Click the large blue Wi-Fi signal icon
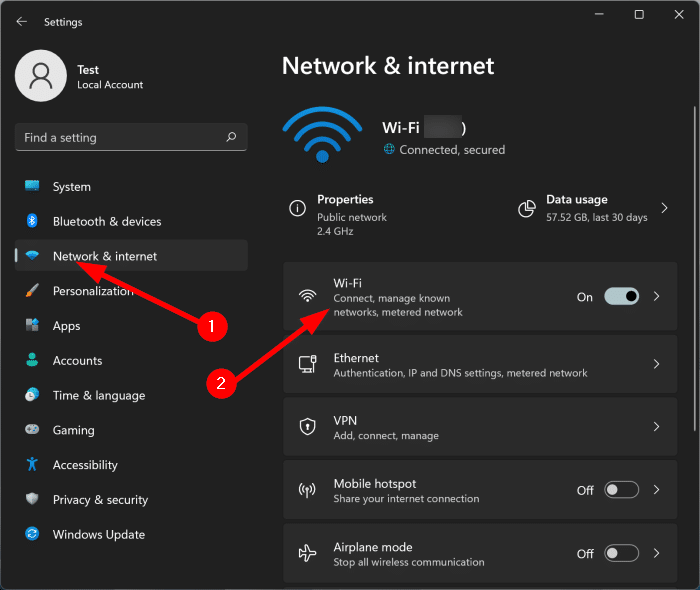This screenshot has height=590, width=700. (x=322, y=134)
